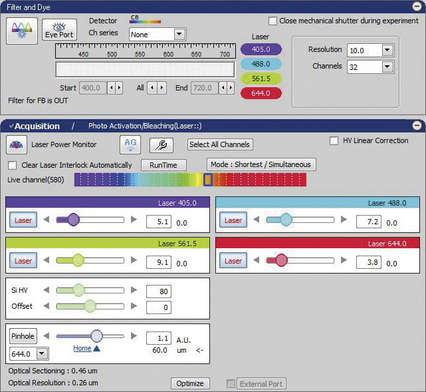Enable HV Linear Correction checkbox

point(333,141)
